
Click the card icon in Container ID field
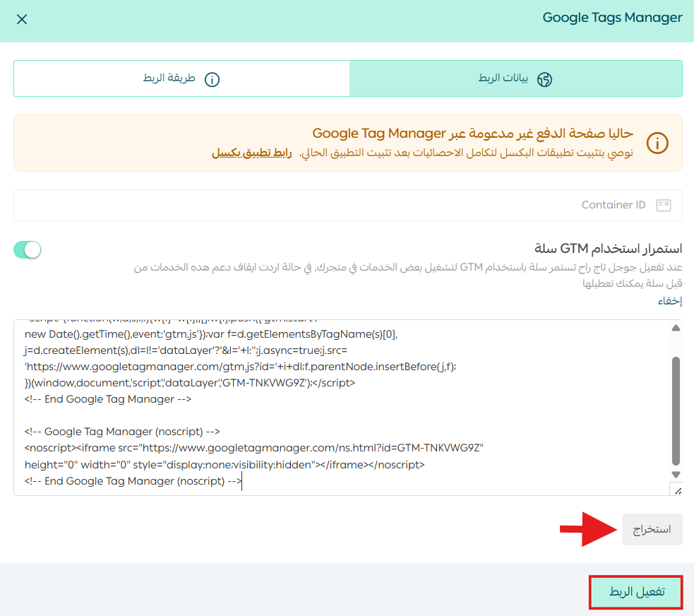(x=664, y=206)
